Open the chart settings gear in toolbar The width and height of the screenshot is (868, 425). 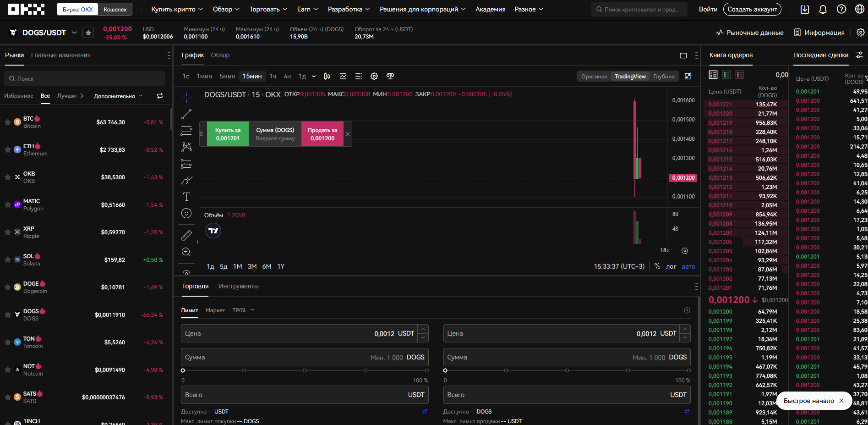pyautogui.click(x=374, y=76)
